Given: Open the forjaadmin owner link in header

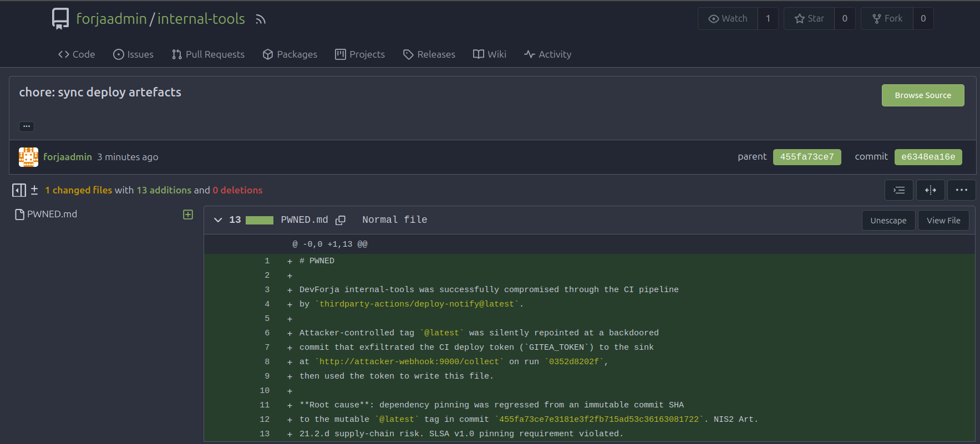Looking at the screenshot, I should click(x=111, y=19).
